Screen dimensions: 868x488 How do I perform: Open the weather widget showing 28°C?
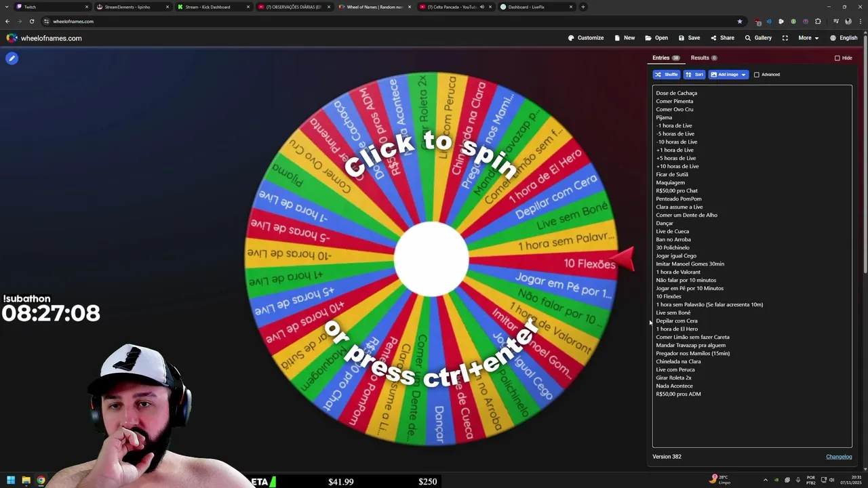(x=720, y=480)
